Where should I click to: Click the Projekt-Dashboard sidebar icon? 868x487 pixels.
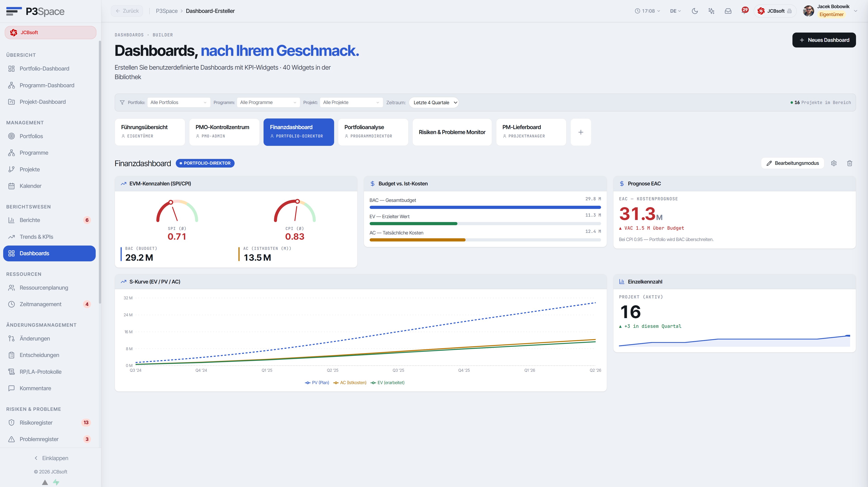tap(12, 102)
